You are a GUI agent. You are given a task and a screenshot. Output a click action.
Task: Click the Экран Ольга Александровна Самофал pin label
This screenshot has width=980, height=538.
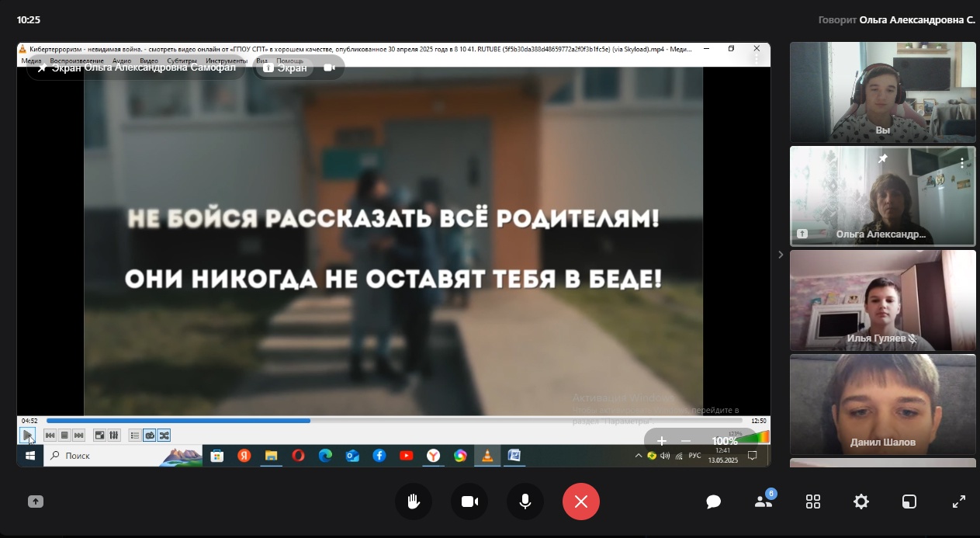click(x=137, y=68)
